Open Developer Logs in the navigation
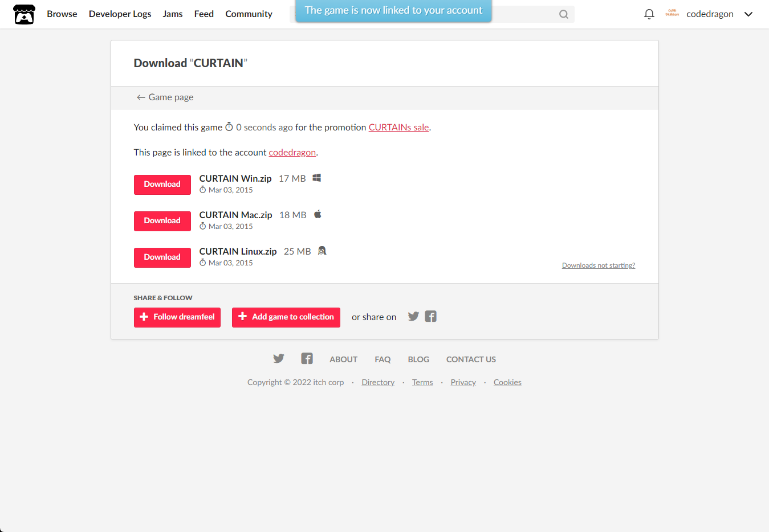769x532 pixels. click(x=120, y=14)
